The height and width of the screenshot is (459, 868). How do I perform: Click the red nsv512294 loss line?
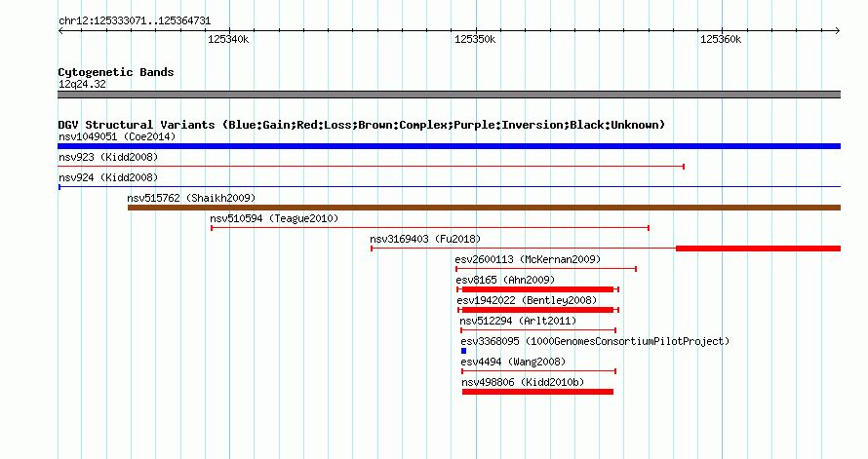pos(538,330)
